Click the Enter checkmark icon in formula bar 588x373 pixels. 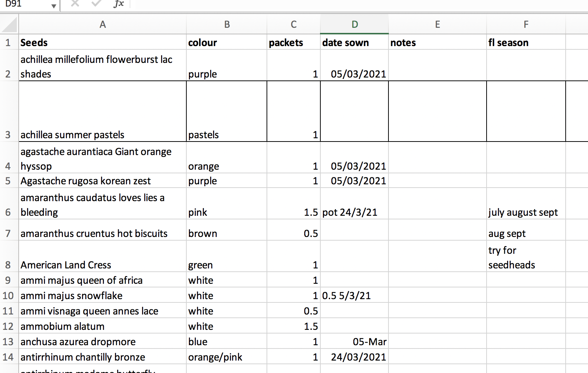97,4
